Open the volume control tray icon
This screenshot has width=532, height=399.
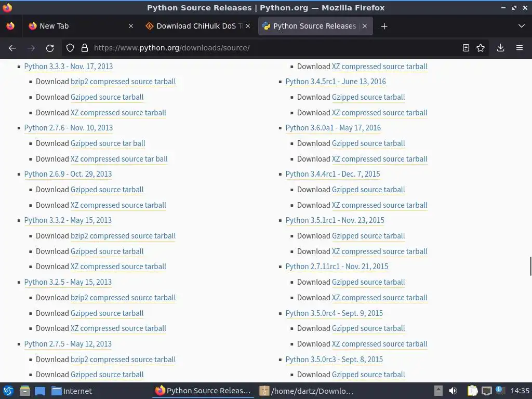pyautogui.click(x=453, y=391)
